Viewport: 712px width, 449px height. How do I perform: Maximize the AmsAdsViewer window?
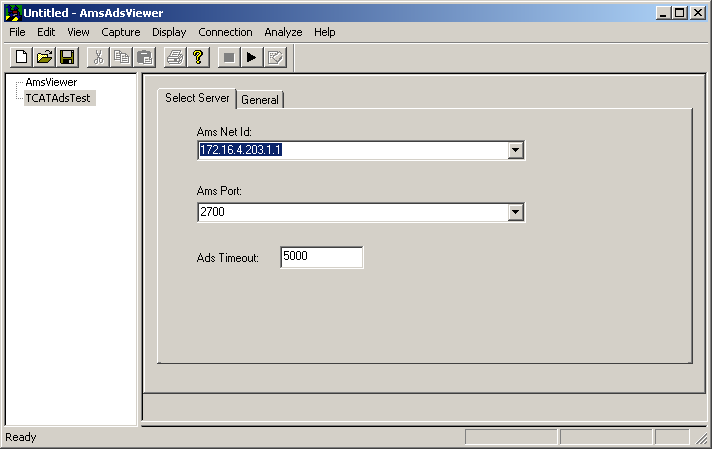pos(679,13)
